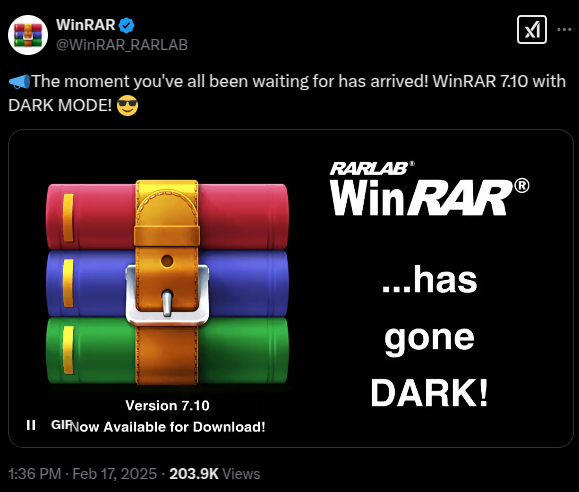Click the WinRAR books logo in GIF
Image resolution: width=579 pixels, height=492 pixels.
pyautogui.click(x=168, y=283)
